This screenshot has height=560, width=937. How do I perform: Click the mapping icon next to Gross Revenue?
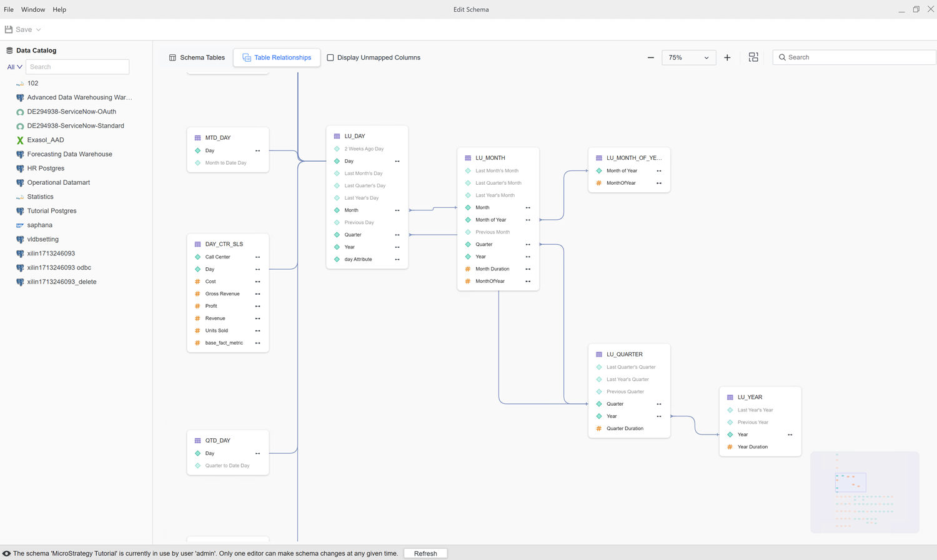pos(257,294)
